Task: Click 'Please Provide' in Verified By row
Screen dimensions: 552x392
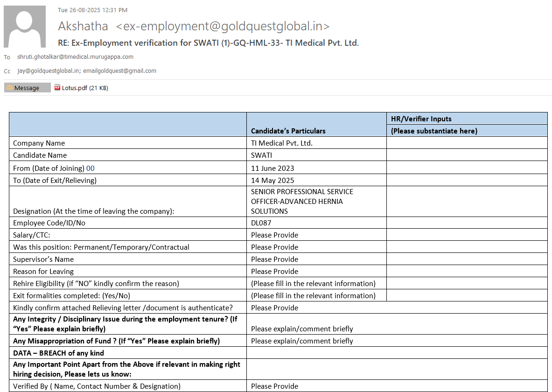Action: coord(274,386)
